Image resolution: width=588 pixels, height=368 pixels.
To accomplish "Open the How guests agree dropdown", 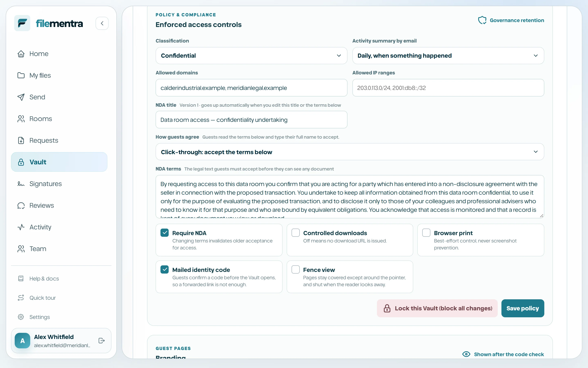I will [x=350, y=152].
